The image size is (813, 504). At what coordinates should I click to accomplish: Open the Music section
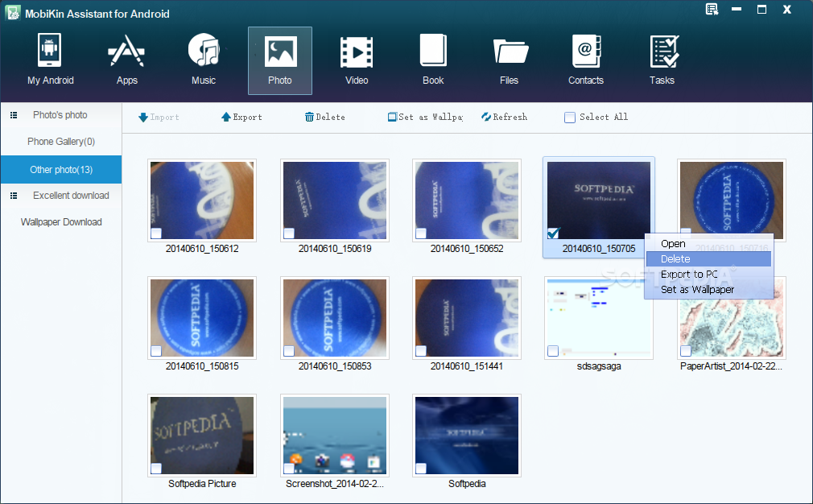point(203,60)
